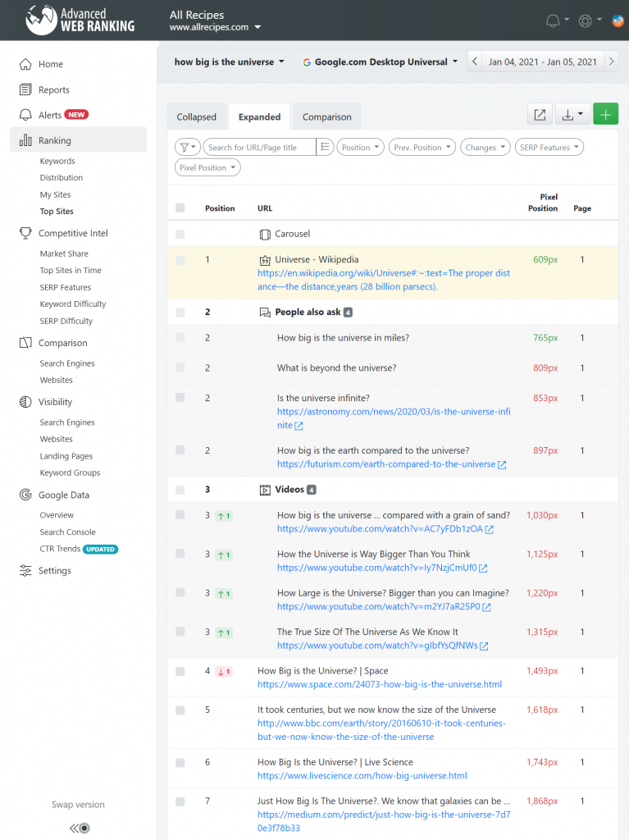Open Landing Pages under Visibility

tap(66, 456)
